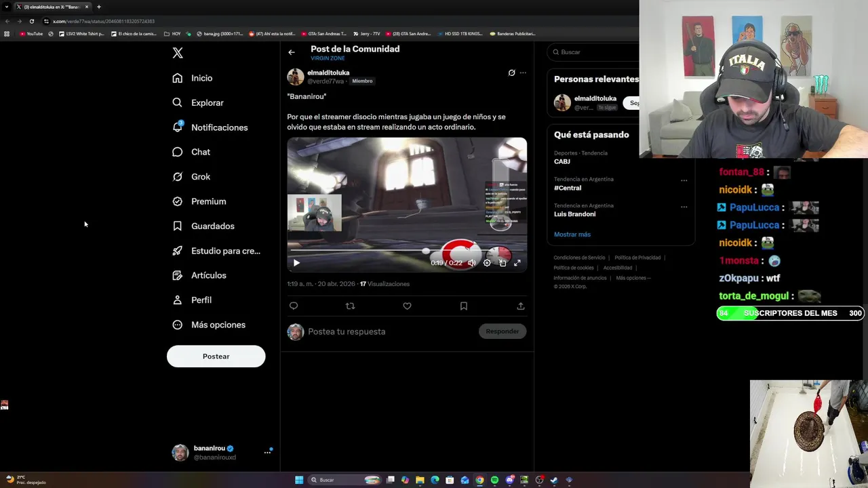
Task: Bookmark the post
Action: pyautogui.click(x=464, y=306)
